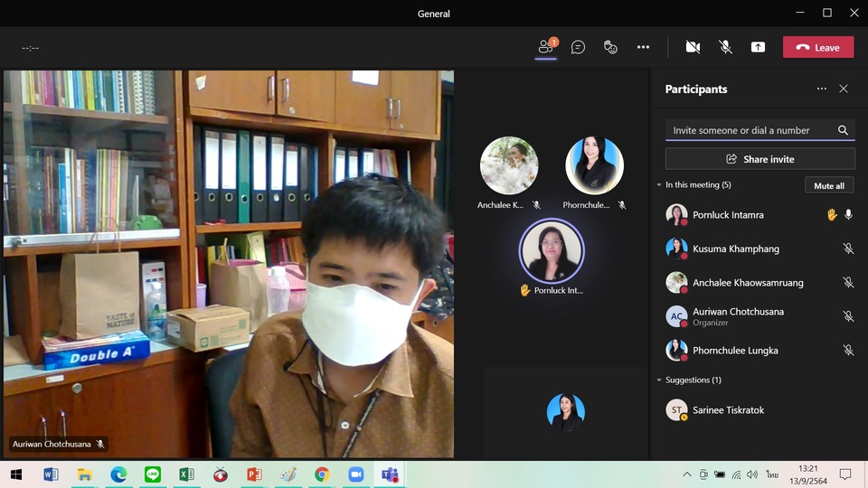Open Participants panel more options ellipsis
The width and height of the screenshot is (868, 488).
pyautogui.click(x=822, y=89)
